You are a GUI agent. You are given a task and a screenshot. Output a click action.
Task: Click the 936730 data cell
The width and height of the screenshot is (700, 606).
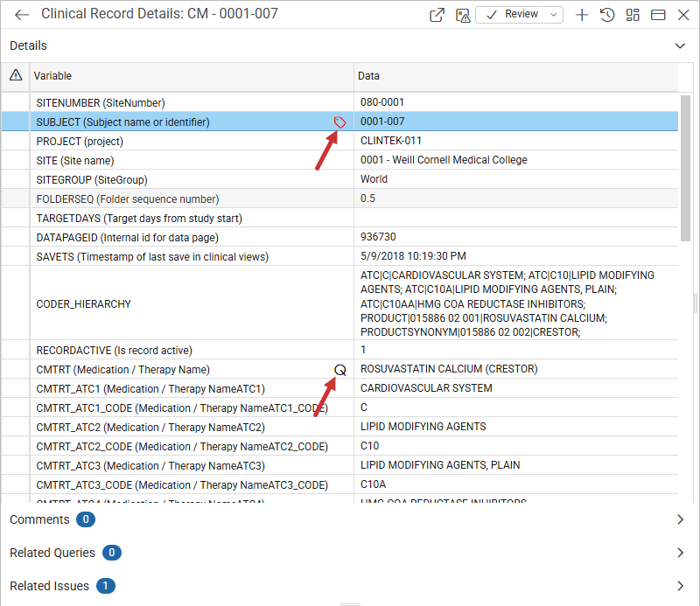(516, 236)
